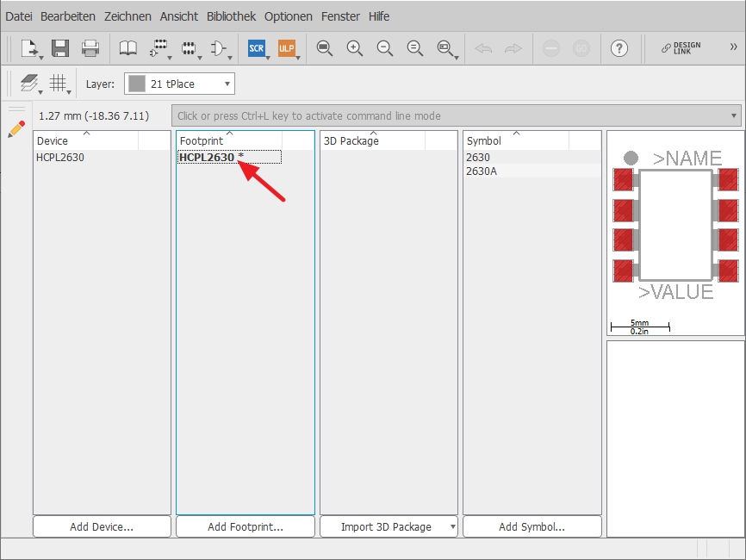The image size is (746, 560).
Task: Click the Zoom in magnifier icon
Action: (354, 48)
